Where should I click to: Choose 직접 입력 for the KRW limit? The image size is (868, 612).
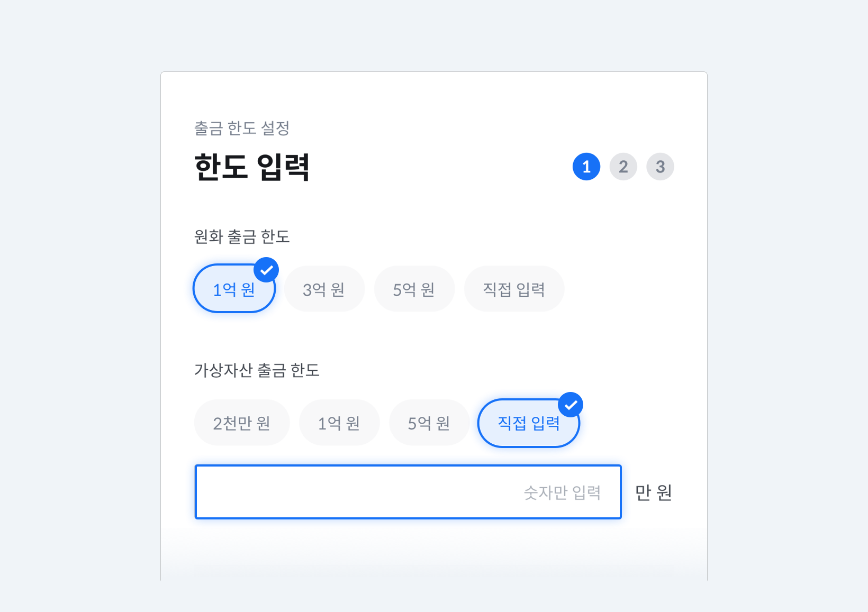(513, 289)
